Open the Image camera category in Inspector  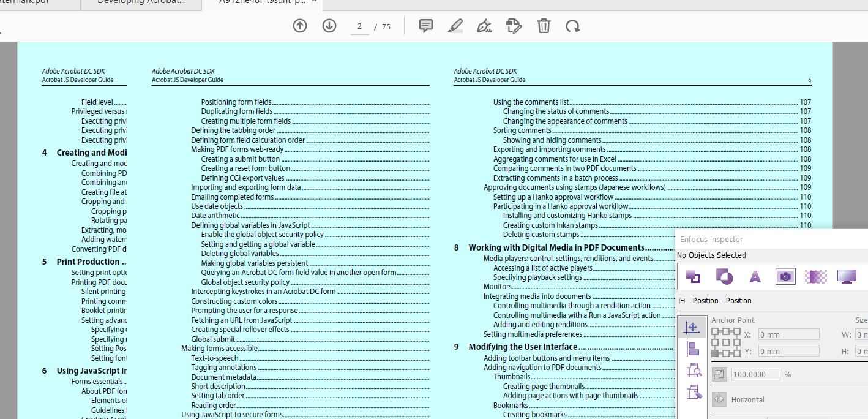pos(785,277)
